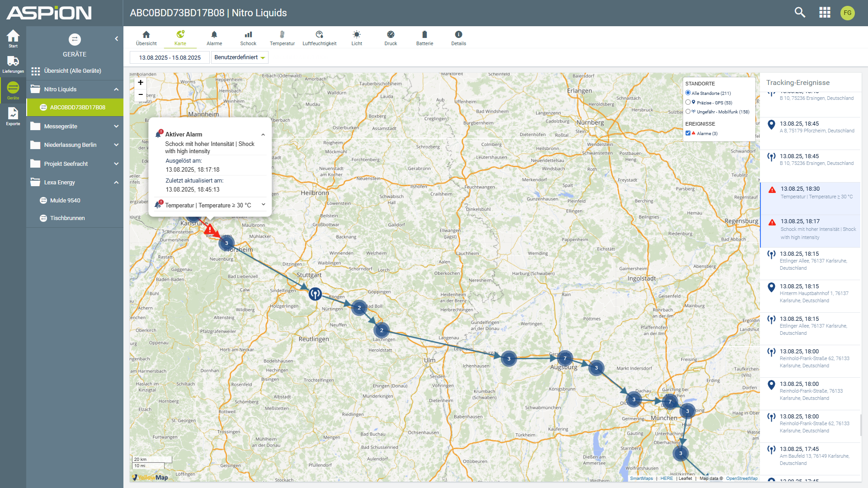Screen dimensions: 868x488
Task: Uncheck the Alarme events checkbox
Action: [x=688, y=133]
